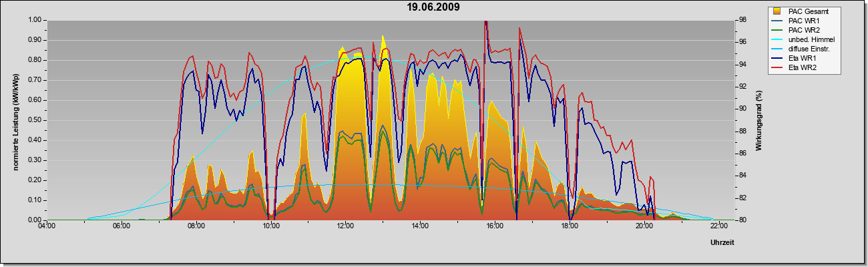
Task: Click the chart title 19.06.2009
Action: click(433, 7)
